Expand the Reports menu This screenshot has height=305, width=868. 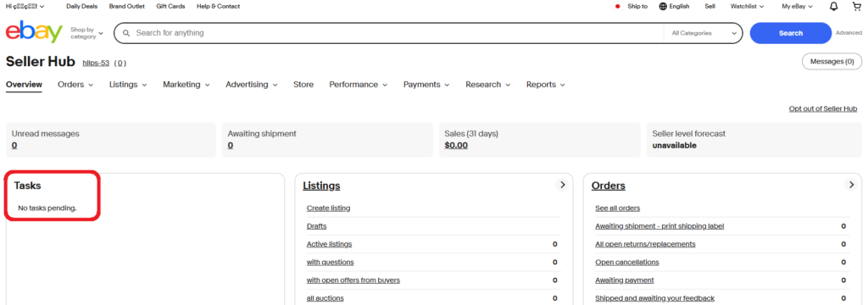click(x=546, y=85)
